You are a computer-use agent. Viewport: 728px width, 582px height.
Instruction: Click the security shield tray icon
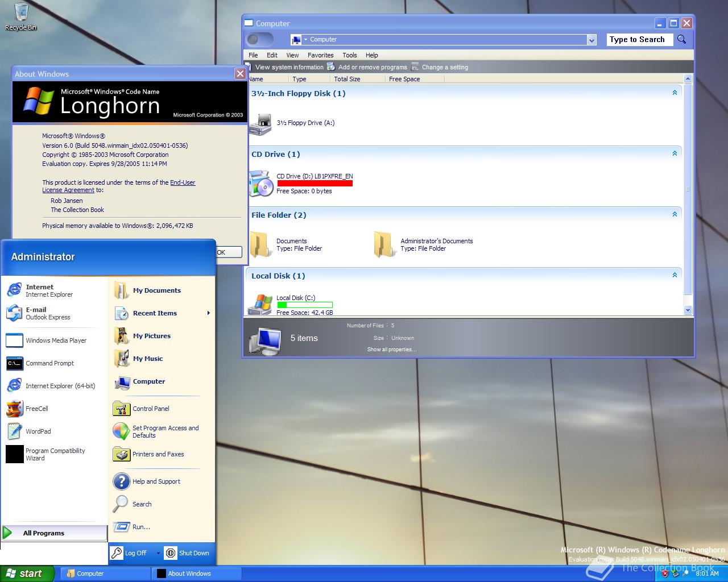coord(664,573)
